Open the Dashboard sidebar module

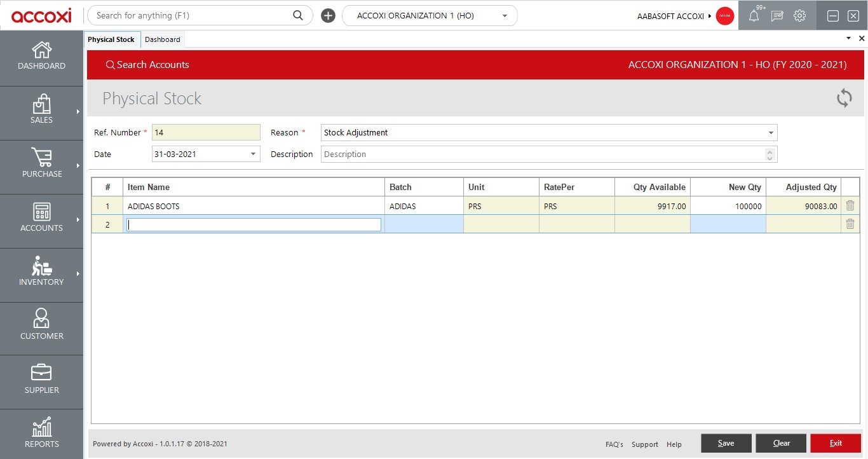tap(41, 58)
